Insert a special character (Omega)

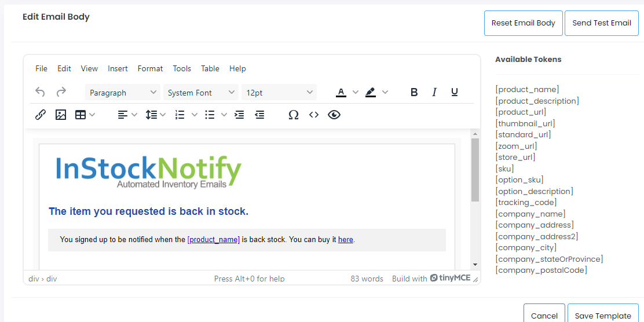click(293, 115)
